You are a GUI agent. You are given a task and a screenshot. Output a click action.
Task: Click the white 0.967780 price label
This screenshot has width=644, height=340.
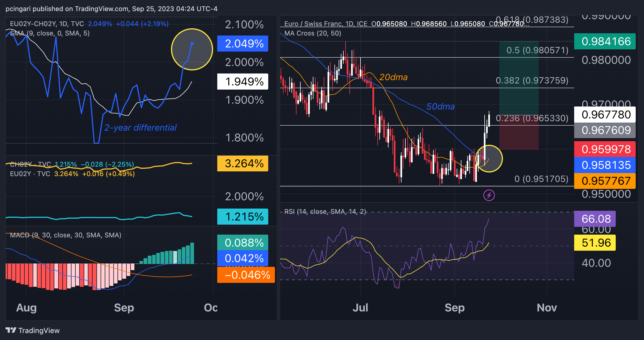605,115
